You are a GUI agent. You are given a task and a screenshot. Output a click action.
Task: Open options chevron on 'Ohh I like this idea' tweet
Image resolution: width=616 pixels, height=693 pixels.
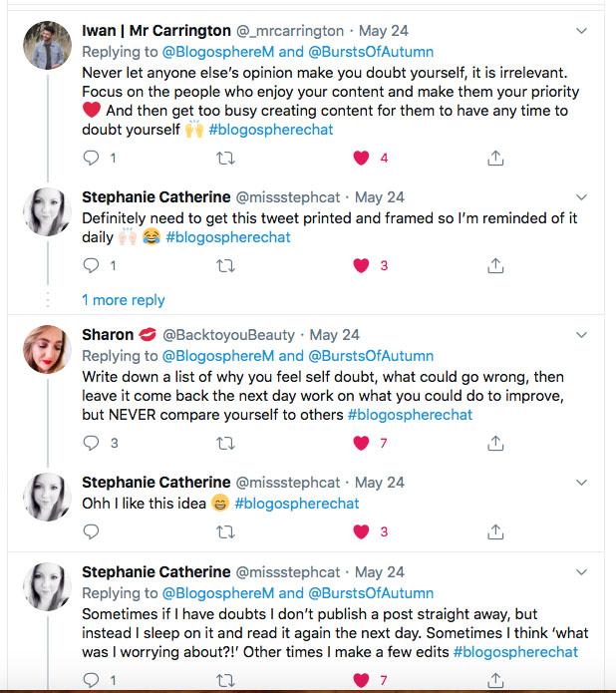click(x=582, y=483)
